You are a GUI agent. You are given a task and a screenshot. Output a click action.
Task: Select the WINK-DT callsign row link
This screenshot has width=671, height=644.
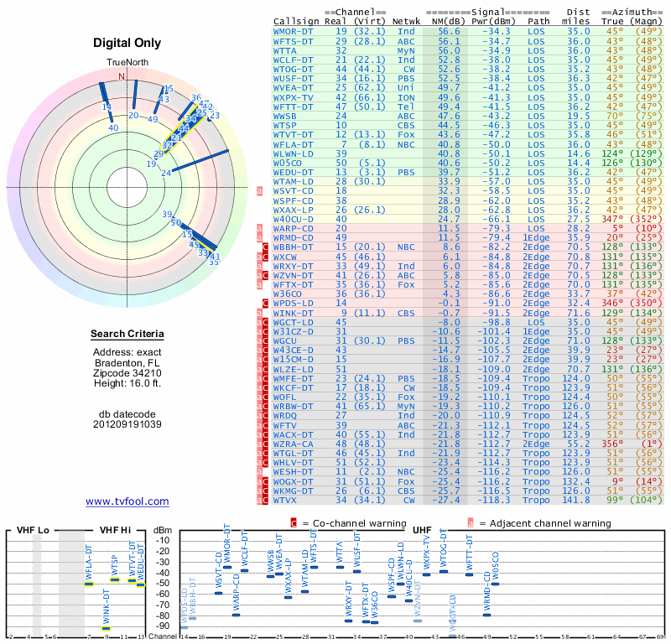pos(293,314)
